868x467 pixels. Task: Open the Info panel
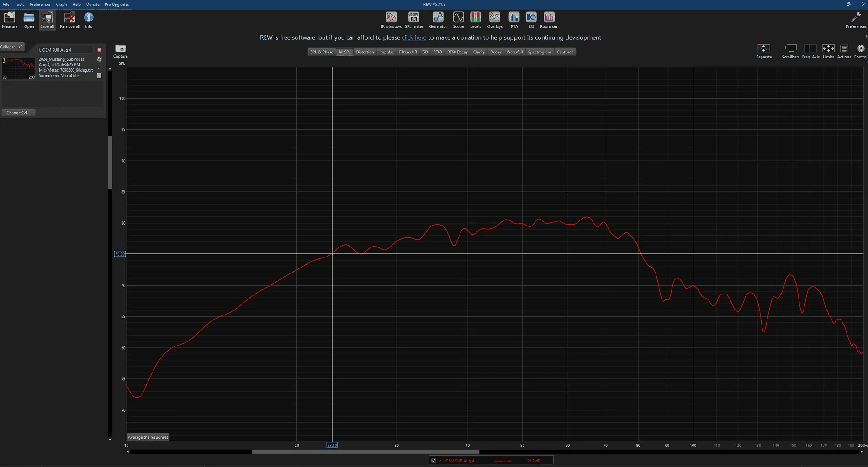point(89,20)
